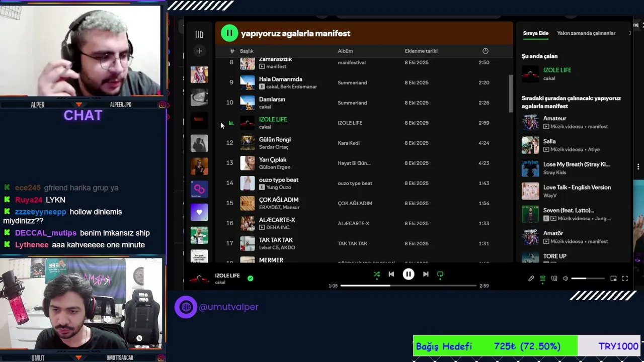Image resolution: width=644 pixels, height=362 pixels.
Task: Open the Summerland album link on row 9
Action: [352, 82]
